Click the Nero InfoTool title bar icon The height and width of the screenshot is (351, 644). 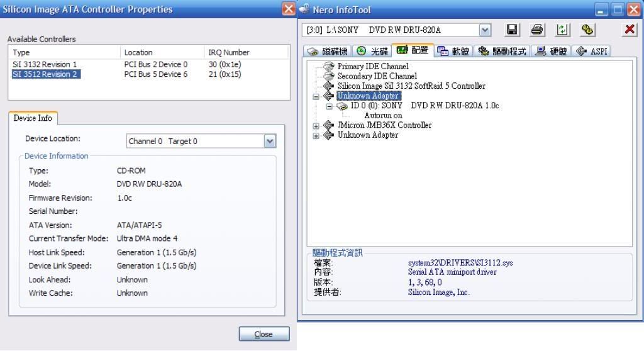tap(304, 9)
